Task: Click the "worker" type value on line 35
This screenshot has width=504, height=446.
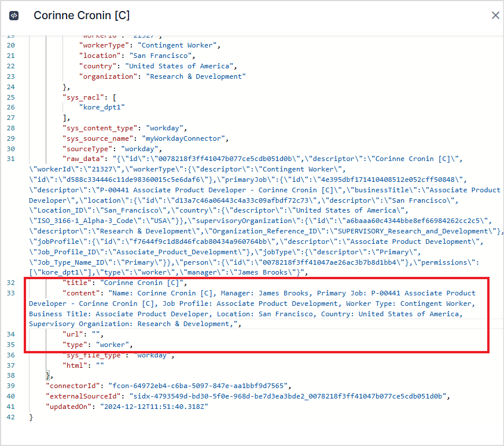Action: click(x=115, y=345)
